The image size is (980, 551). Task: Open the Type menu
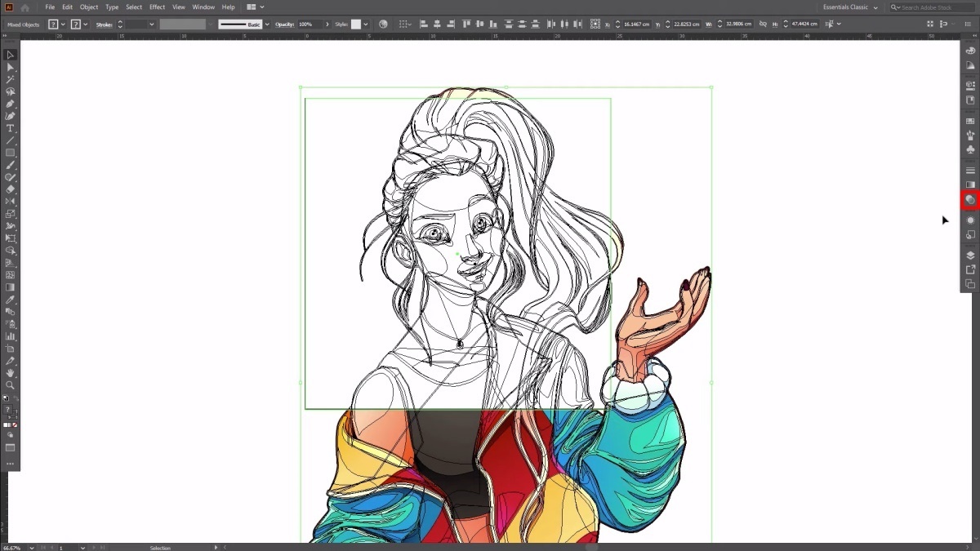[x=112, y=7]
